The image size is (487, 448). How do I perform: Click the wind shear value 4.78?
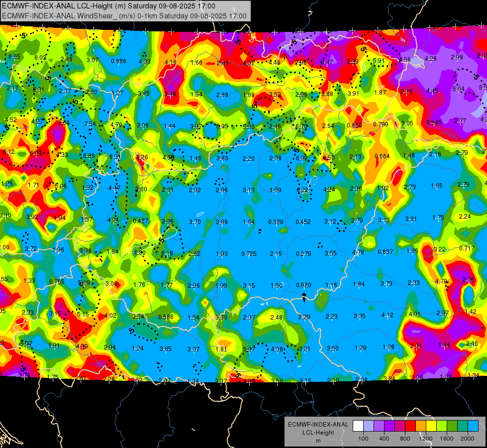tap(358, 252)
